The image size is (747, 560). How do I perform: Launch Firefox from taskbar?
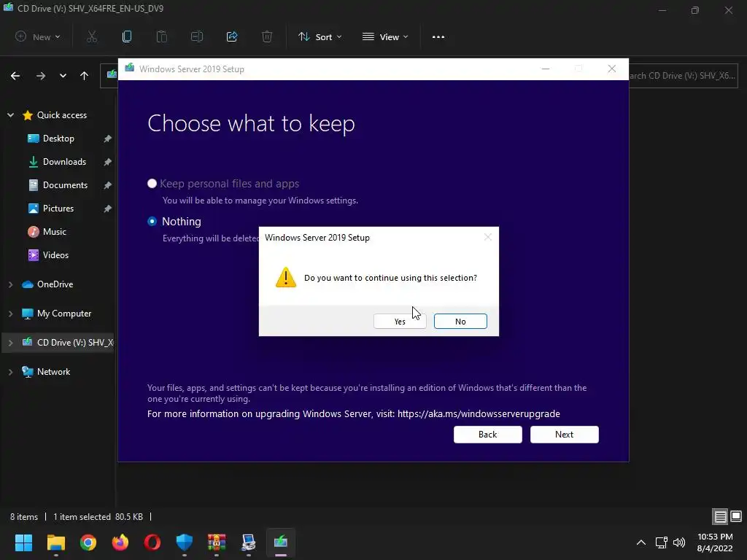coord(120,542)
